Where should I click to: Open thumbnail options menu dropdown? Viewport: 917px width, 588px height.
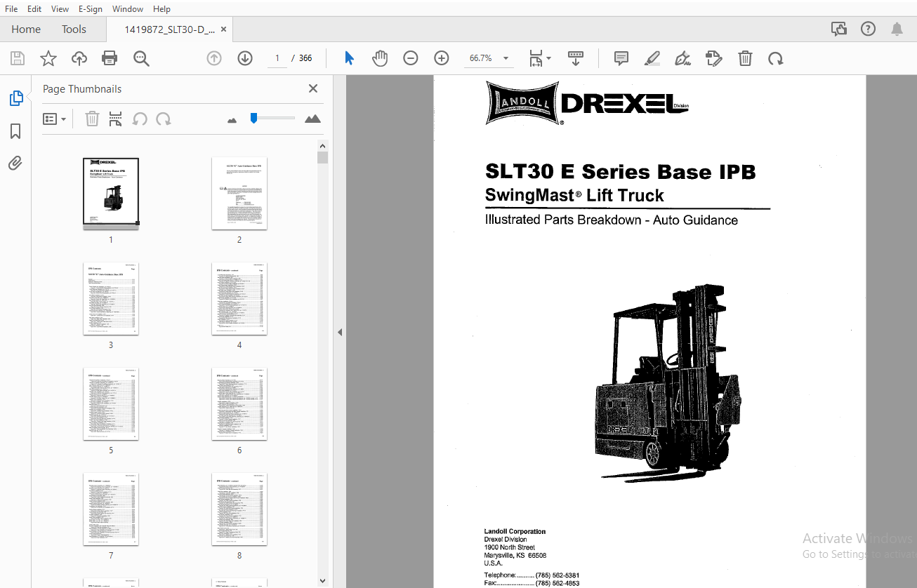55,119
